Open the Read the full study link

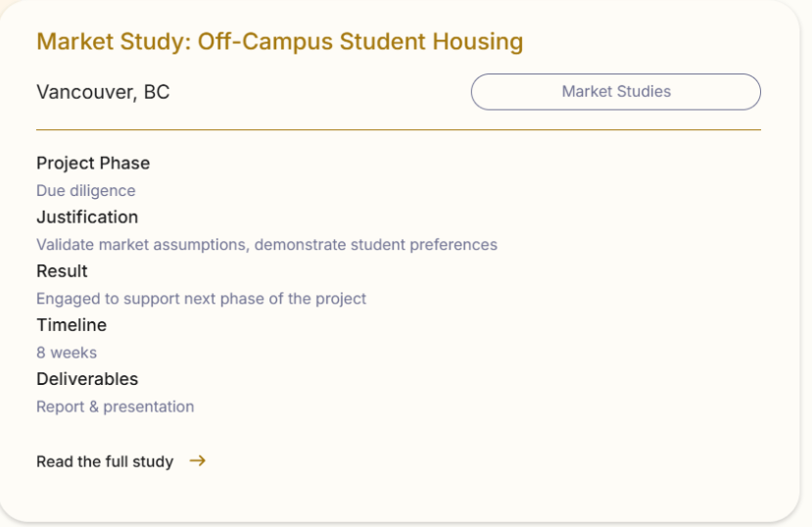point(105,461)
